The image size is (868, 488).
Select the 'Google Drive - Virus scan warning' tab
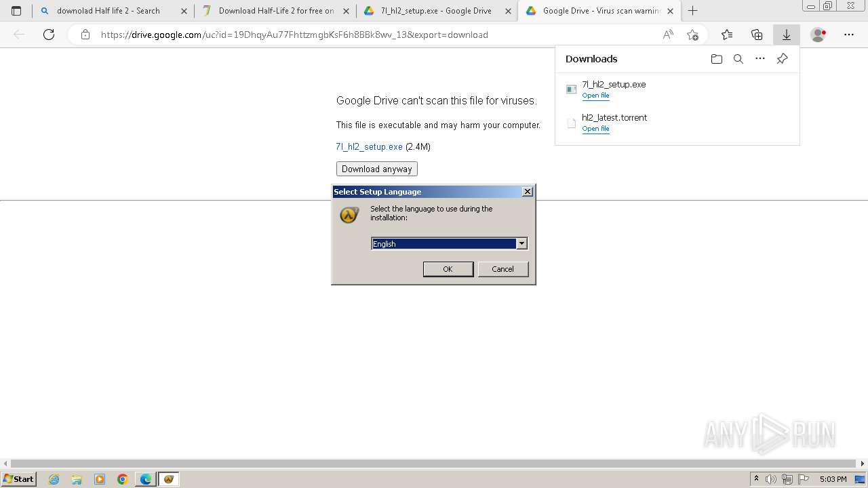coord(599,11)
